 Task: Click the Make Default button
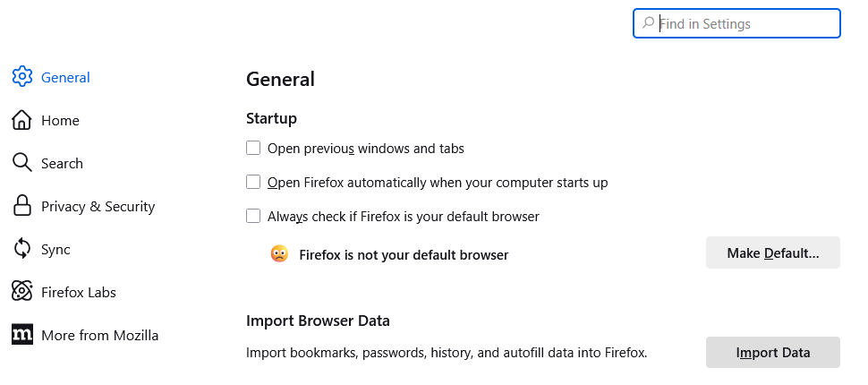point(773,252)
